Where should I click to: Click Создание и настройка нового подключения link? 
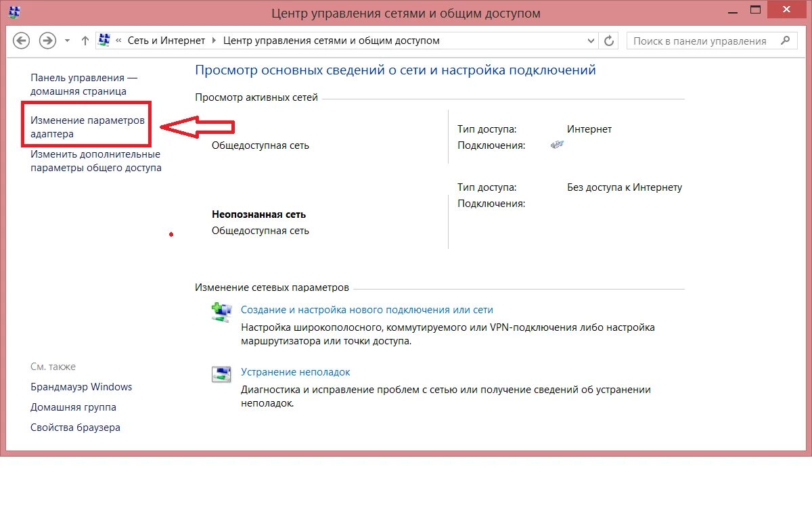(367, 310)
